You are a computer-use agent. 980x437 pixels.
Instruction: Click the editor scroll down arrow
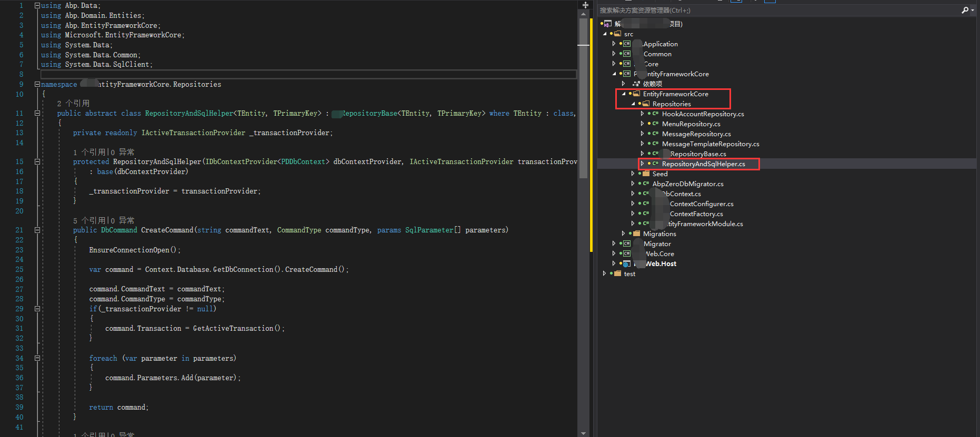(583, 433)
